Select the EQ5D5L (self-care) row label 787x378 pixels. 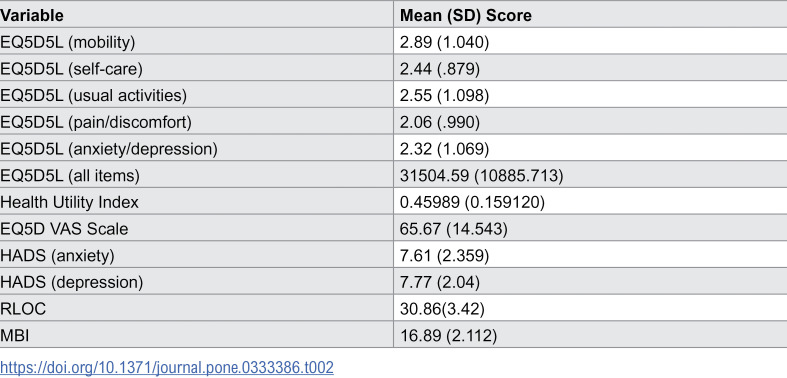[71, 69]
